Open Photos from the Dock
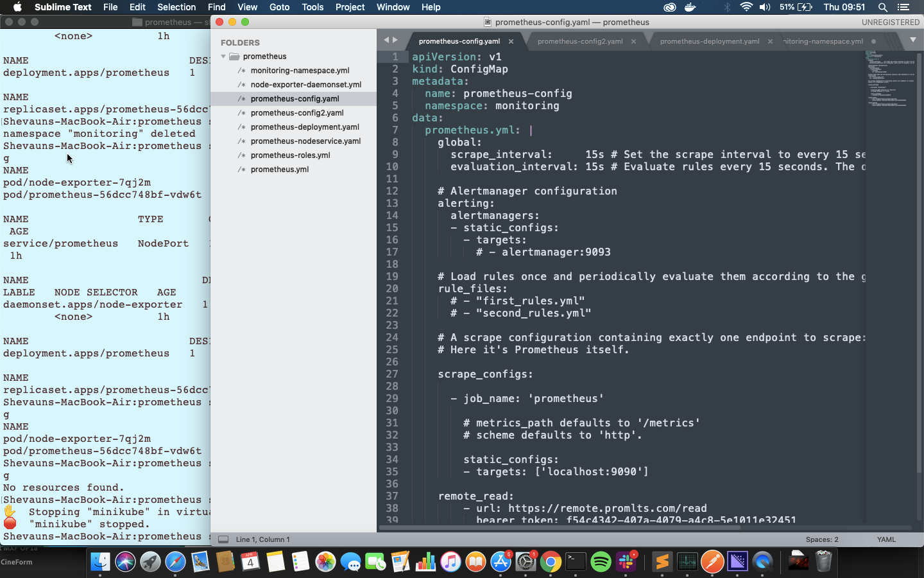This screenshot has width=924, height=578. tap(325, 561)
